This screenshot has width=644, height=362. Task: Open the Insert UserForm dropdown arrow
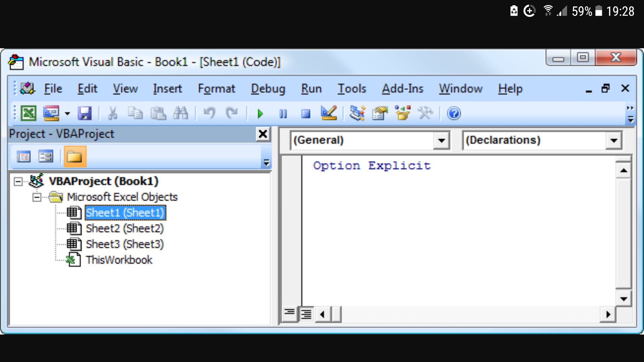point(67,114)
